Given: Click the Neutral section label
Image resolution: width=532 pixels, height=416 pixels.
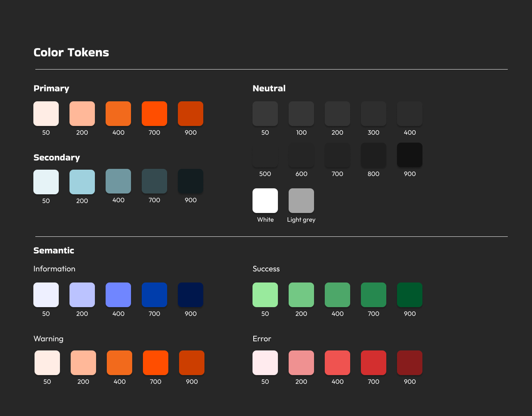Looking at the screenshot, I should (269, 88).
